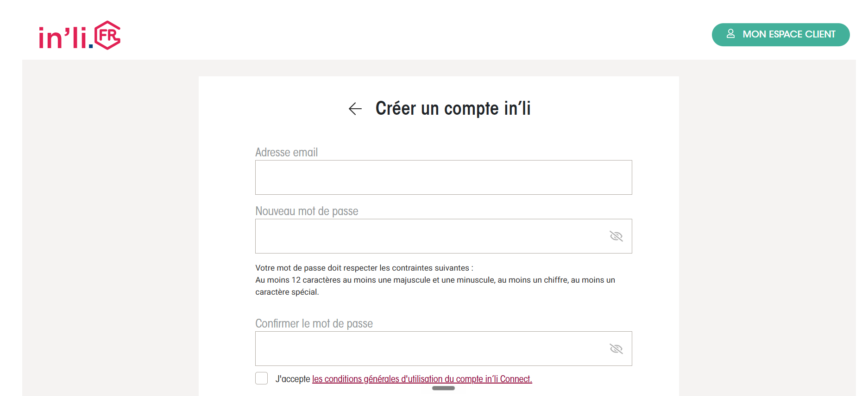This screenshot has height=396, width=868.
Task: Select the 'Votre mot de passe doit respecter' text
Action: pos(364,268)
